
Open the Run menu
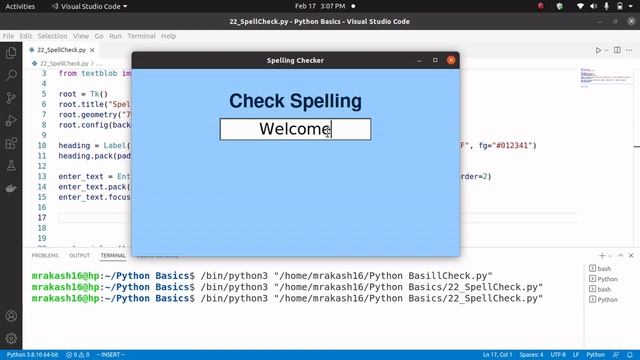point(115,36)
